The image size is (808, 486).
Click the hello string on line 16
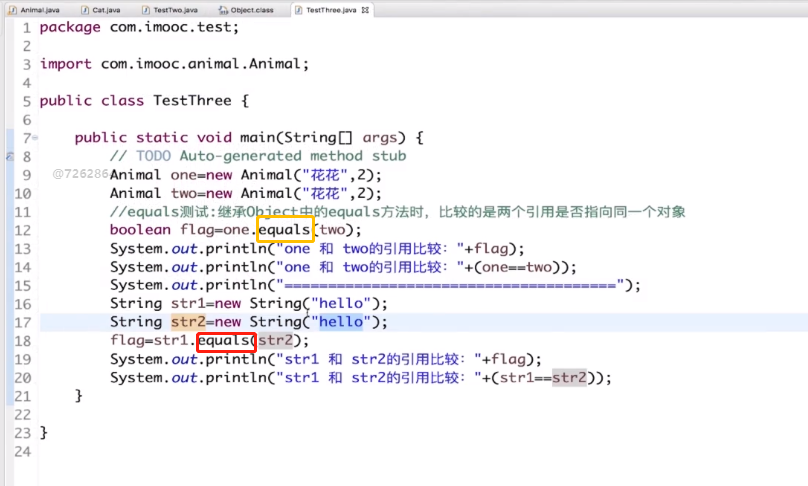coord(341,304)
